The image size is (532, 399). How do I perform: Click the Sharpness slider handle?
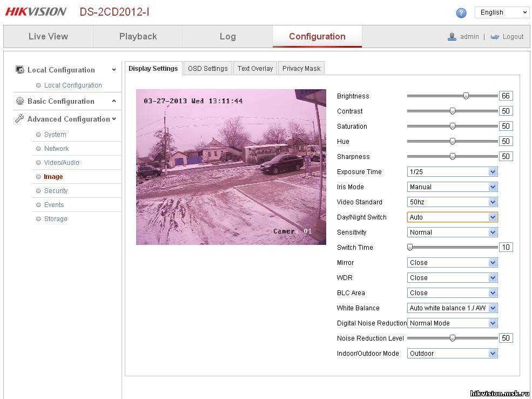452,157
